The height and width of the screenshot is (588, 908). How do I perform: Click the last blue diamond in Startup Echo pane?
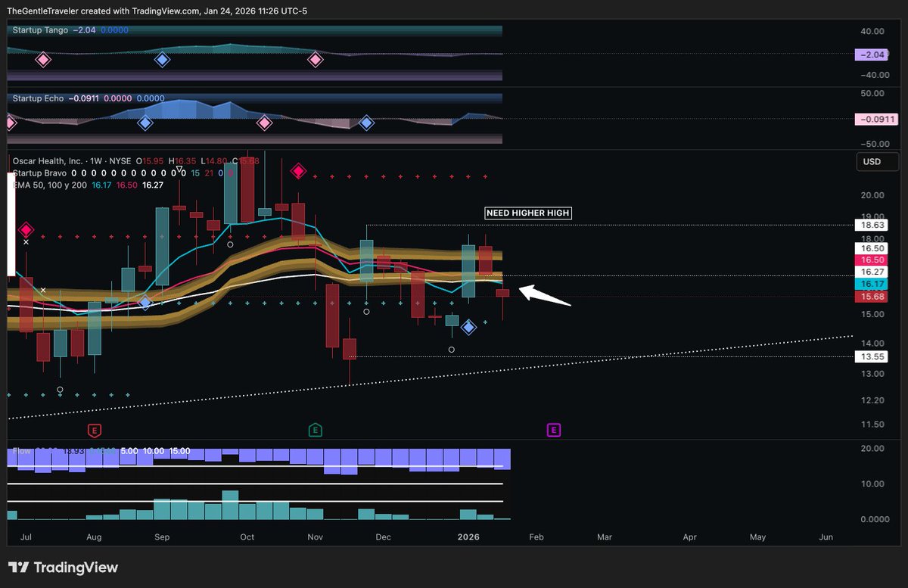coord(366,123)
